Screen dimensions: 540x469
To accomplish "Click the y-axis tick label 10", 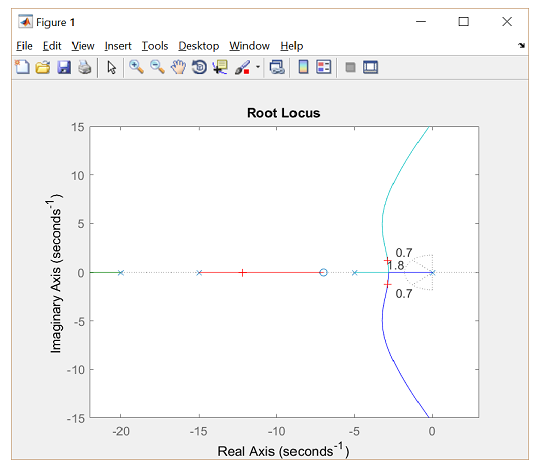I will 78,176.
